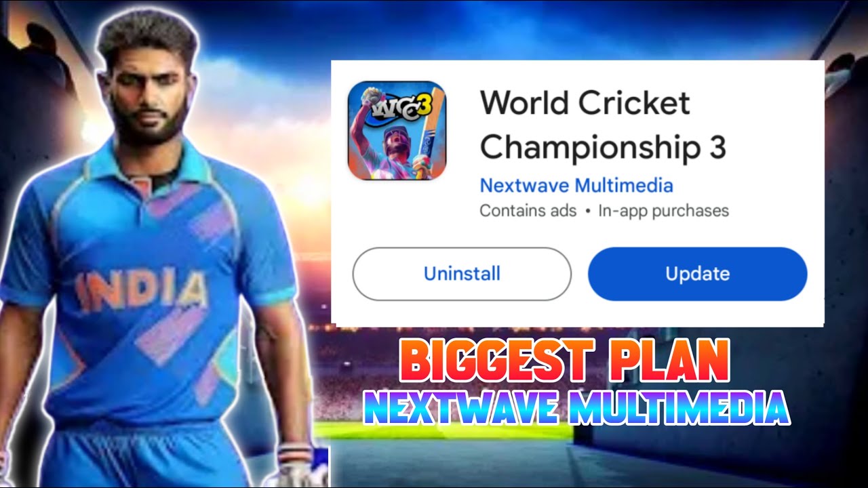The height and width of the screenshot is (488, 868).
Task: Open the Nextwave Multimedia developer link
Action: click(x=576, y=185)
